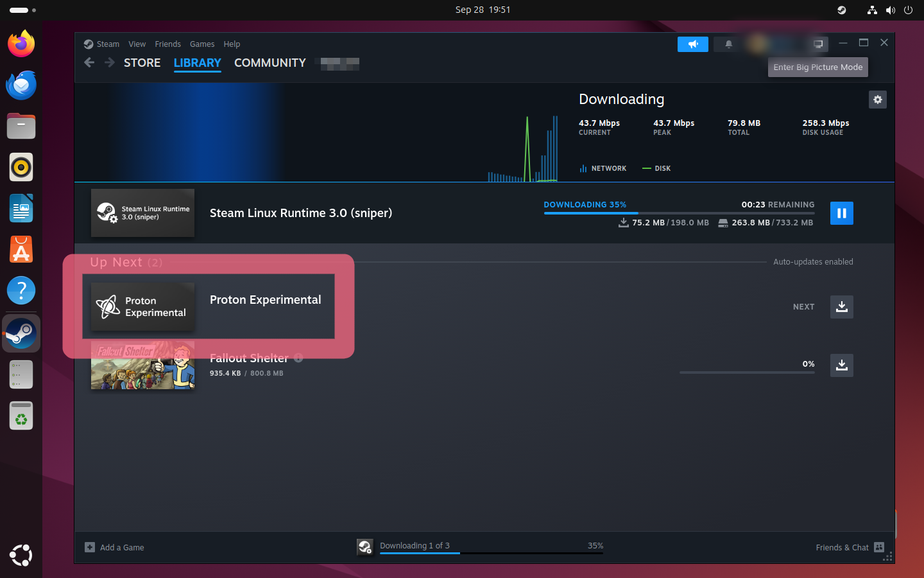Click the bottom download progress bar

491,552
